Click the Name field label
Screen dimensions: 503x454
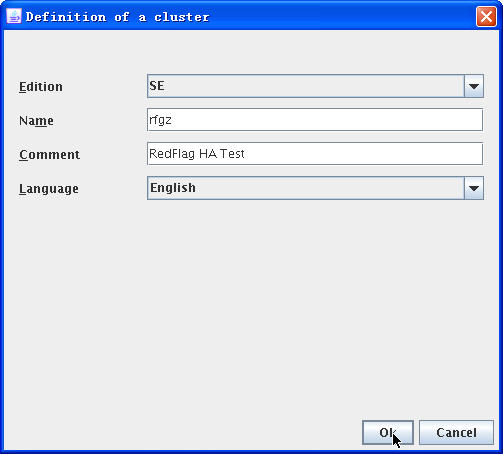[36, 121]
